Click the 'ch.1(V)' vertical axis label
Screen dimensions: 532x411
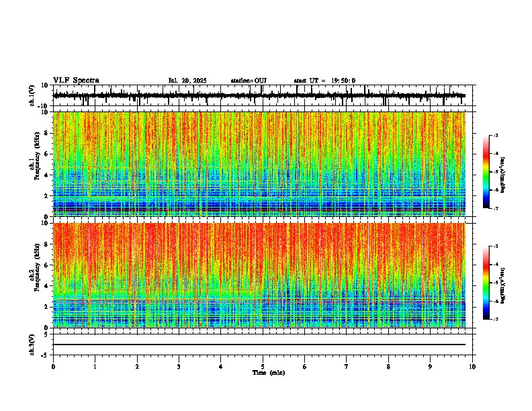[x=32, y=95]
